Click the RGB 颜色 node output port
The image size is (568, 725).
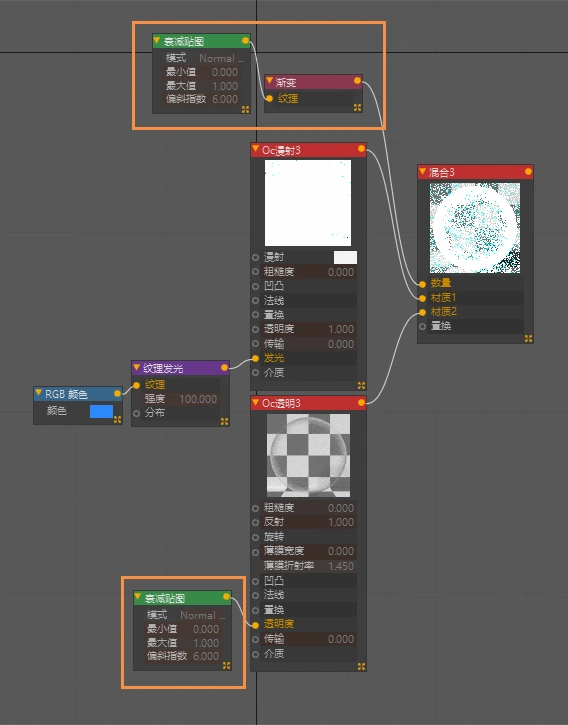tap(117, 393)
